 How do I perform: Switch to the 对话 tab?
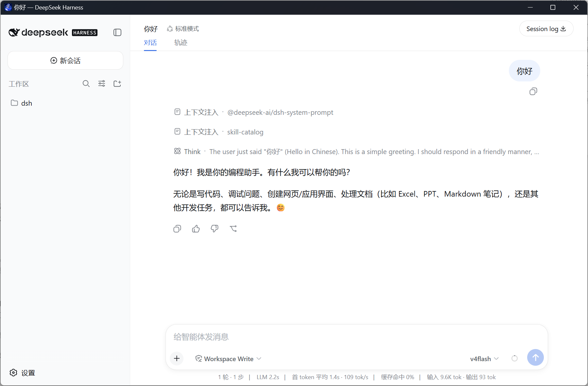150,43
